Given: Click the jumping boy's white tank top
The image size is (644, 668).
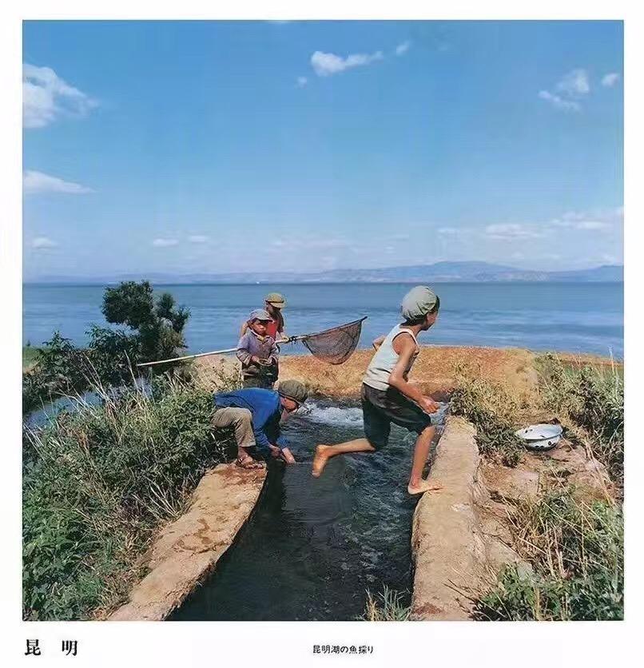Looking at the screenshot, I should [x=390, y=357].
